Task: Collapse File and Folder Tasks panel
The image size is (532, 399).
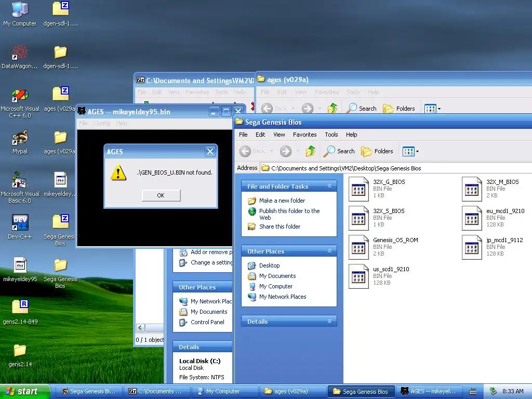Action: click(x=329, y=186)
